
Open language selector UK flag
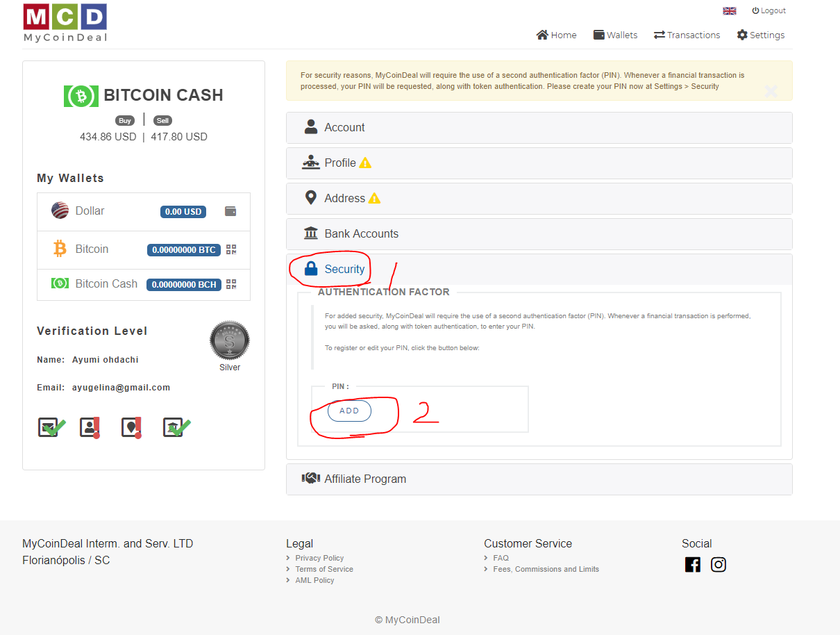729,10
